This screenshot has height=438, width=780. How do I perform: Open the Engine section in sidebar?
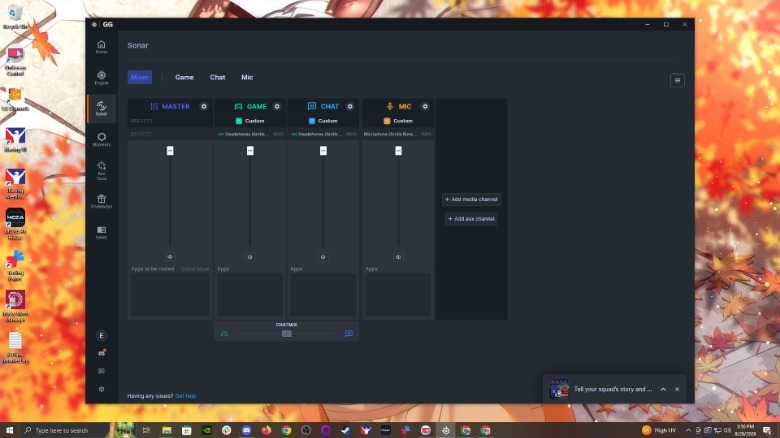click(x=101, y=78)
